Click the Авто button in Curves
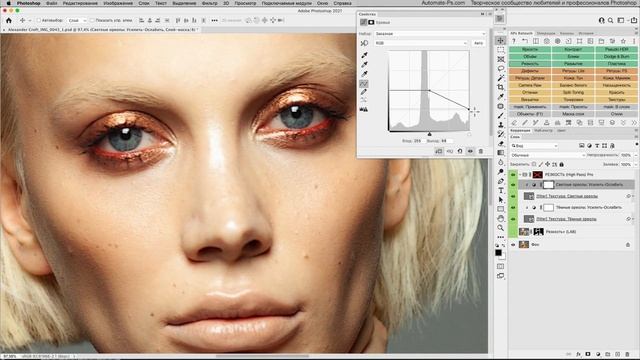 coord(478,43)
